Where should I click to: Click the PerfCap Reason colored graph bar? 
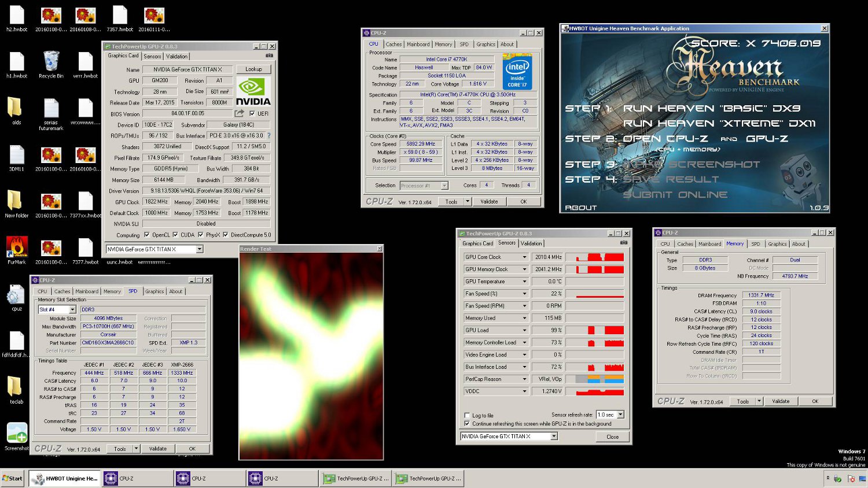(x=595, y=379)
